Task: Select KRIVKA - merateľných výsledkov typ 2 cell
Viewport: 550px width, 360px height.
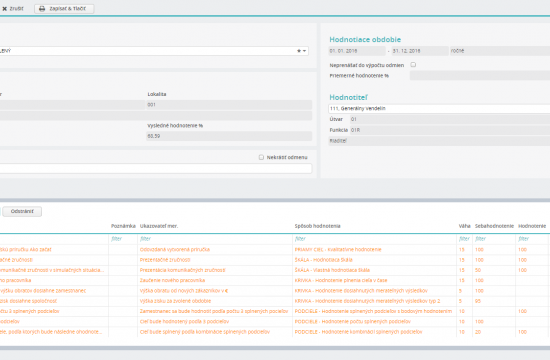Action: 374,301
